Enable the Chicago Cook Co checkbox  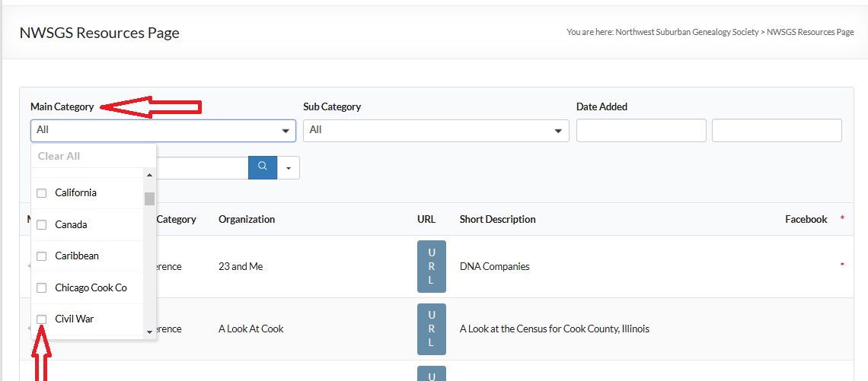point(42,288)
